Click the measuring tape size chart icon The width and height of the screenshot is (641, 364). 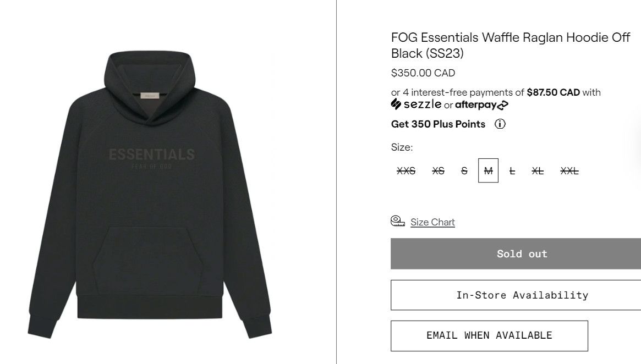point(398,221)
